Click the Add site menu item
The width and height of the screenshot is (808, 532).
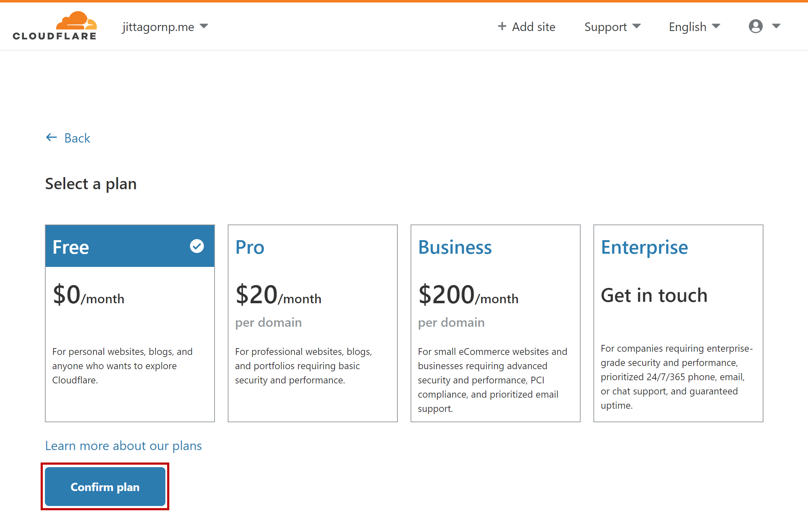click(534, 27)
